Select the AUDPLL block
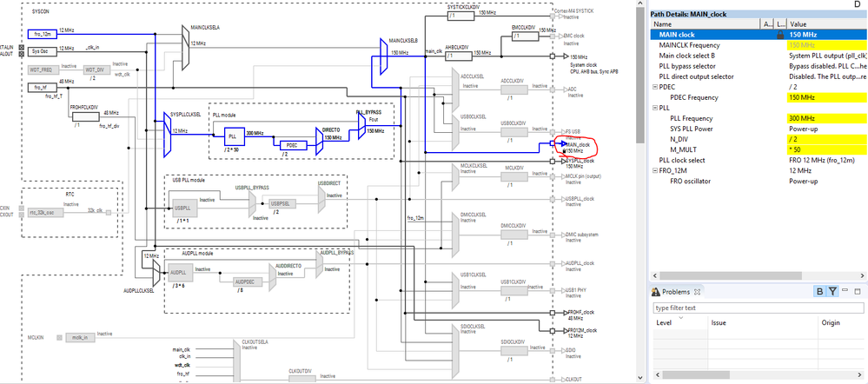Viewport: 868px width, 384px height. point(181,273)
